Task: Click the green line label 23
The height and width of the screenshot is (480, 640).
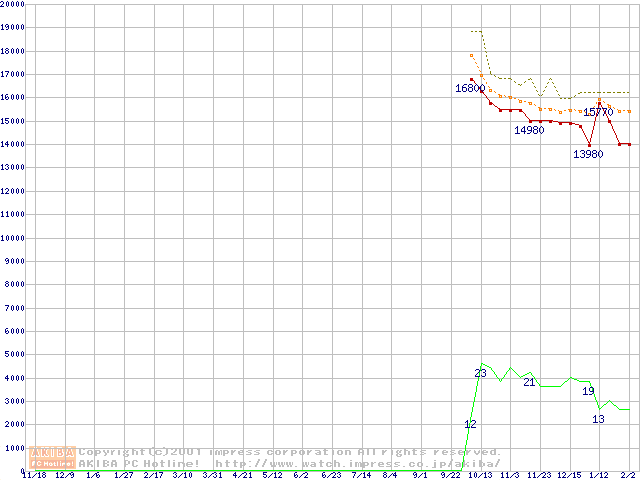Action: [x=480, y=373]
